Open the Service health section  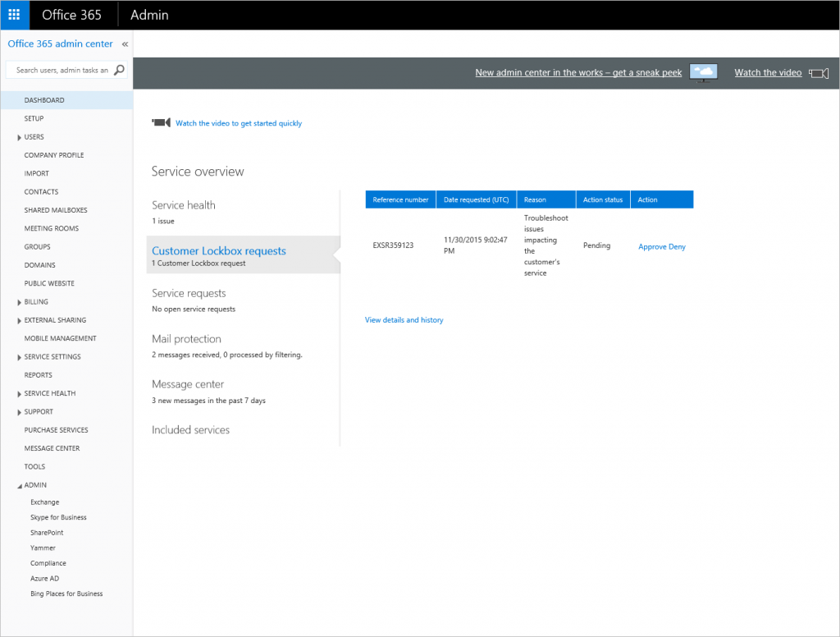point(184,205)
